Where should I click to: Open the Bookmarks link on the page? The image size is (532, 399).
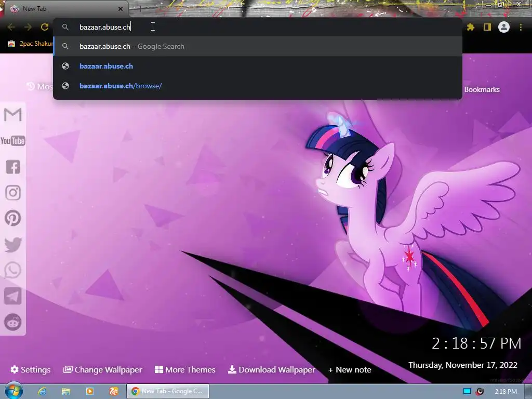click(482, 89)
